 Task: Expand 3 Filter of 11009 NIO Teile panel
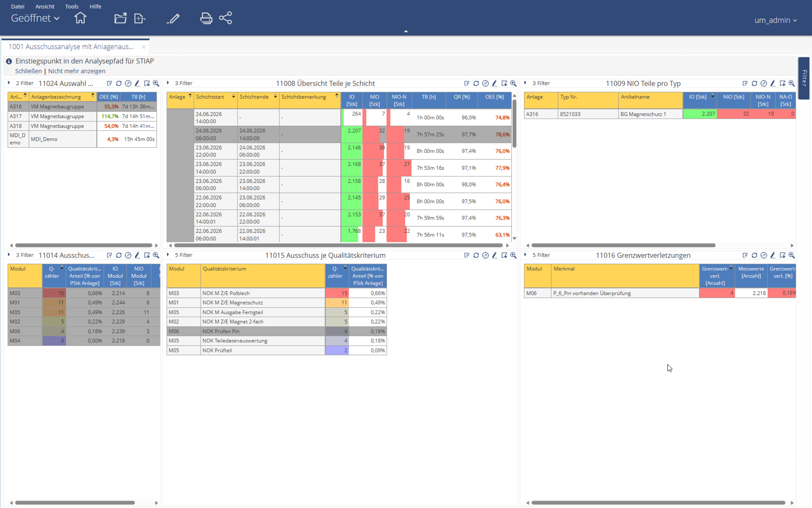click(x=525, y=83)
